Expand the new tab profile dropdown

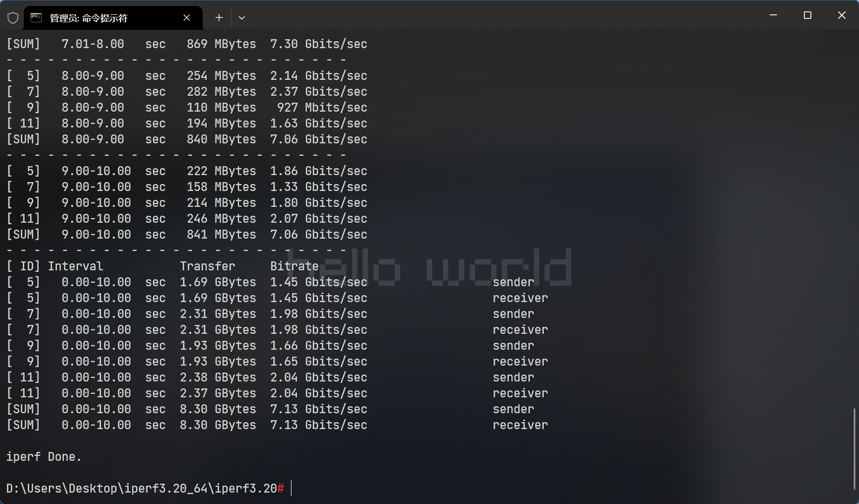point(242,18)
